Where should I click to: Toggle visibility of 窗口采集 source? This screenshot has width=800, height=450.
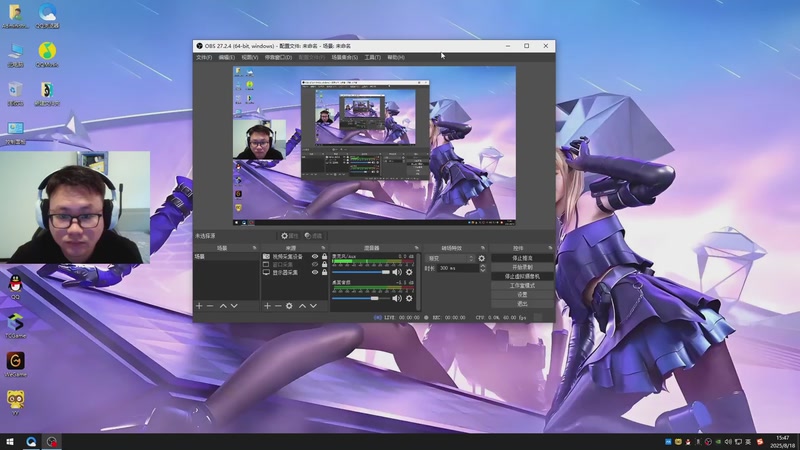coord(315,264)
